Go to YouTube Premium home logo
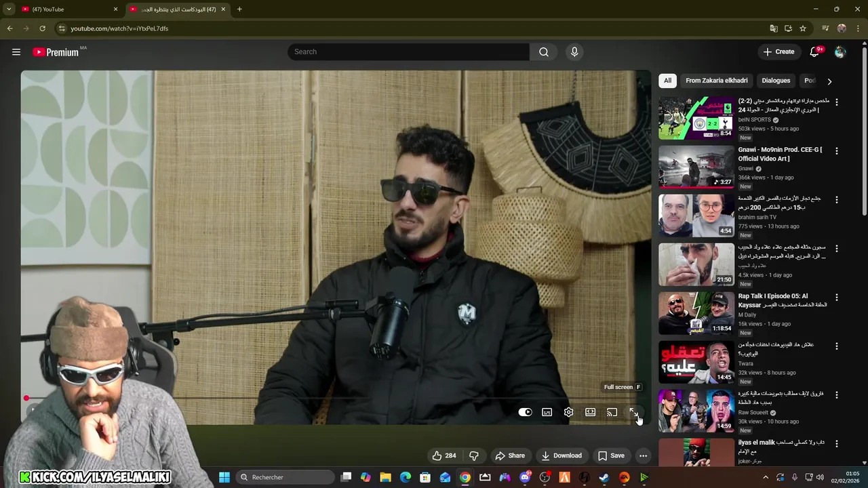This screenshot has width=868, height=488. (x=56, y=52)
